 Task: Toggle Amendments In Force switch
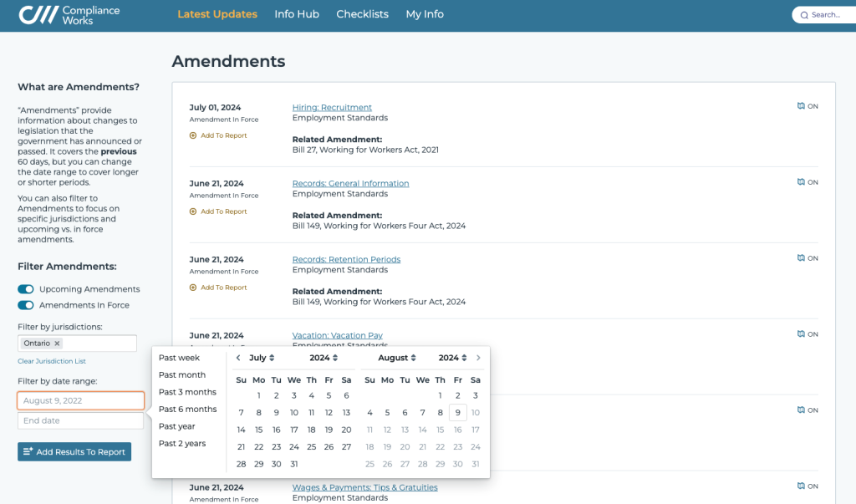tap(26, 305)
